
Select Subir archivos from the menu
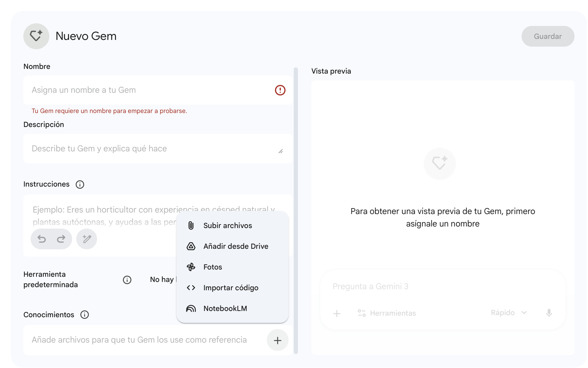(x=227, y=225)
